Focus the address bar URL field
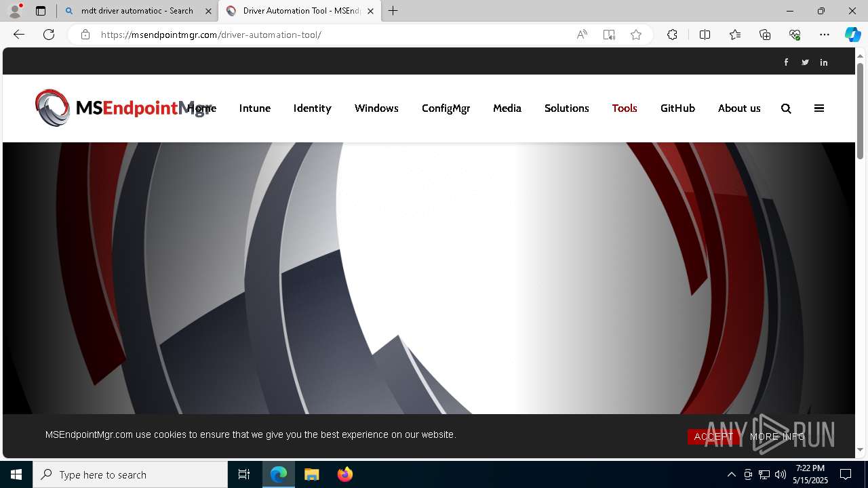This screenshot has height=488, width=868. coord(332,35)
